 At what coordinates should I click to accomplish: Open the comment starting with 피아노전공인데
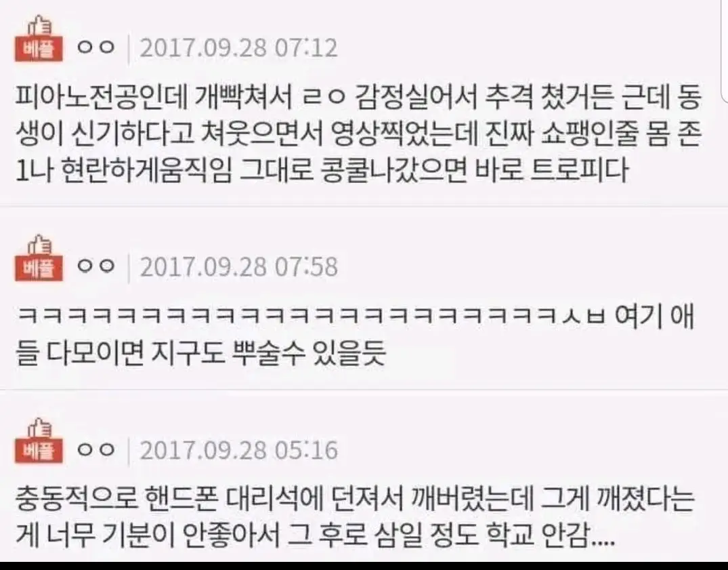tap(358, 134)
